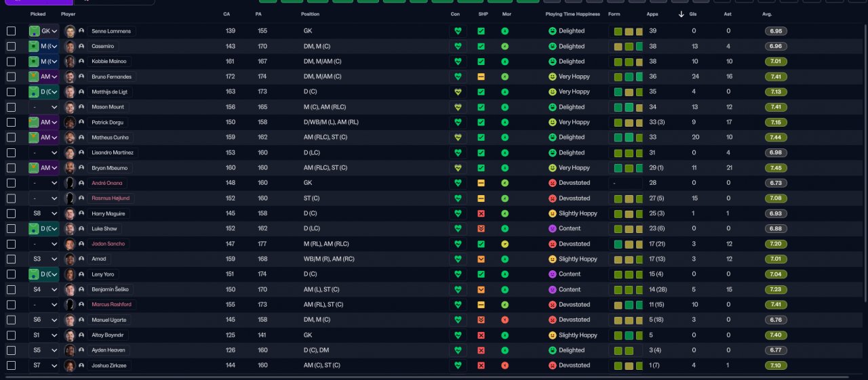Click Matthijs de Ligt's very happy face
Image resolution: width=868 pixels, height=380 pixels.
coord(553,91)
